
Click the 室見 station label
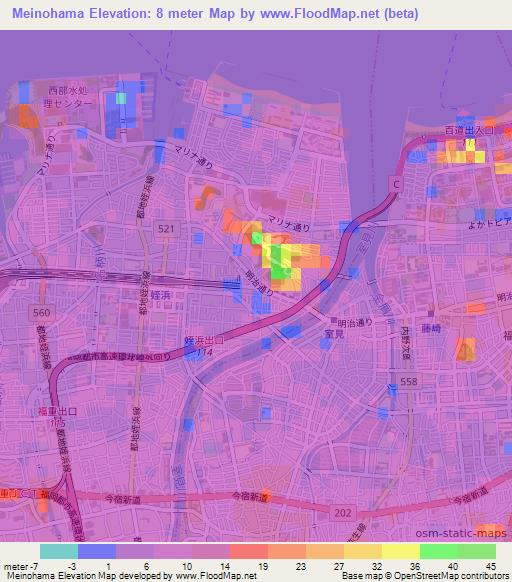[334, 334]
